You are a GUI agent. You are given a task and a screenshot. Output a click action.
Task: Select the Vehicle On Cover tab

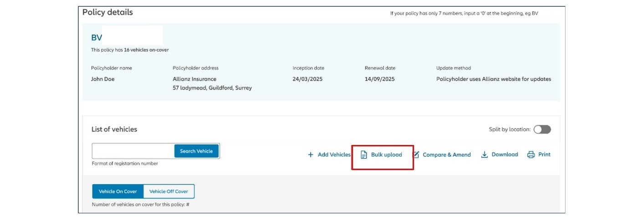(118, 191)
